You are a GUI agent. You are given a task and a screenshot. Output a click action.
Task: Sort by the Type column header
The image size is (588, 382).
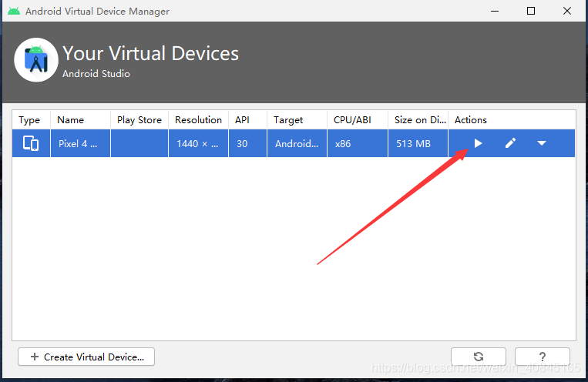[31, 120]
